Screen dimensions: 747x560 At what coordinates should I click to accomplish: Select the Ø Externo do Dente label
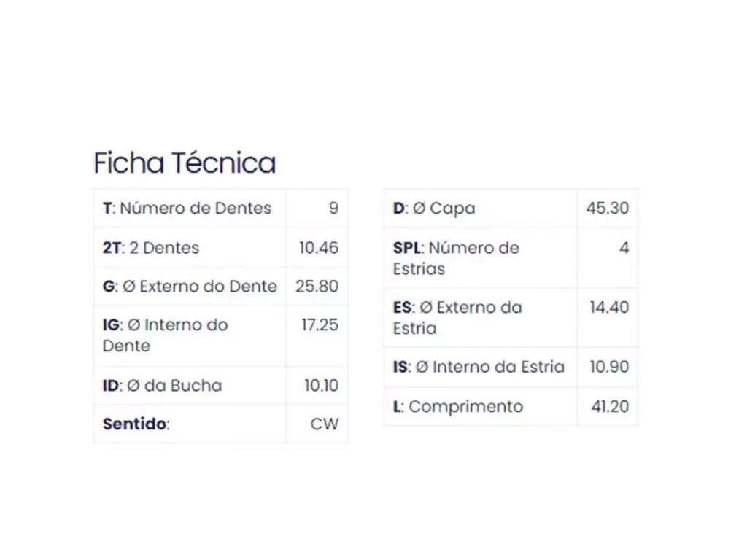click(x=190, y=287)
